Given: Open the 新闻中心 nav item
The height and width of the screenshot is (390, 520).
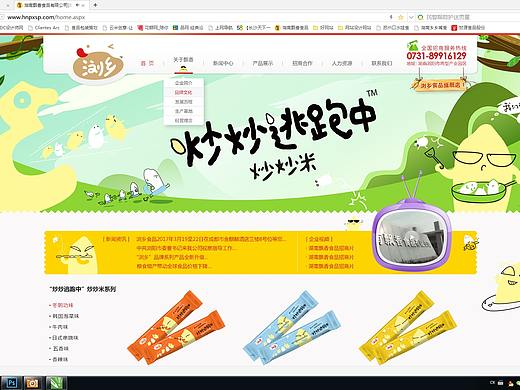Looking at the screenshot, I should click(223, 63).
